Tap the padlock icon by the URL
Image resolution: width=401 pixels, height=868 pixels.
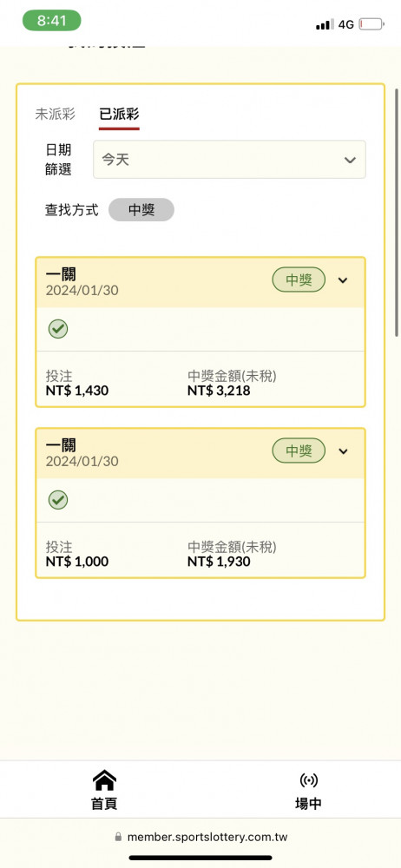(x=118, y=837)
